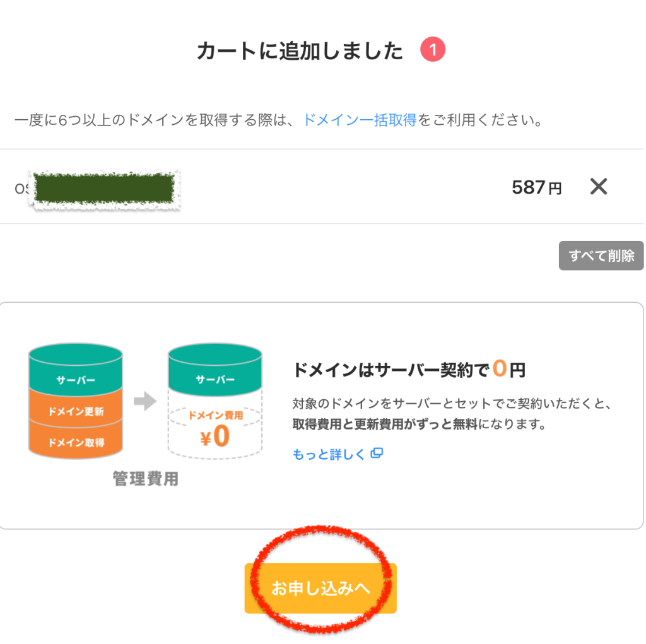
Task: Click the カートに追加しました heading
Action: 300,51
